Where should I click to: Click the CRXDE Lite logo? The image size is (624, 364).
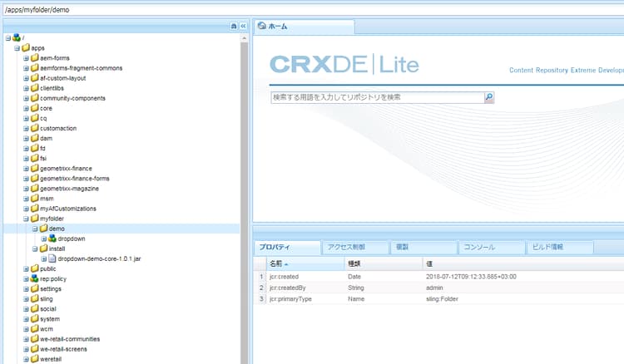pos(344,64)
